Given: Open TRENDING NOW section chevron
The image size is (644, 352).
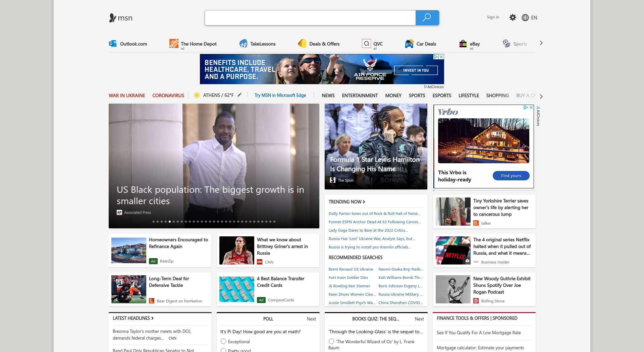Looking at the screenshot, I should [x=364, y=202].
